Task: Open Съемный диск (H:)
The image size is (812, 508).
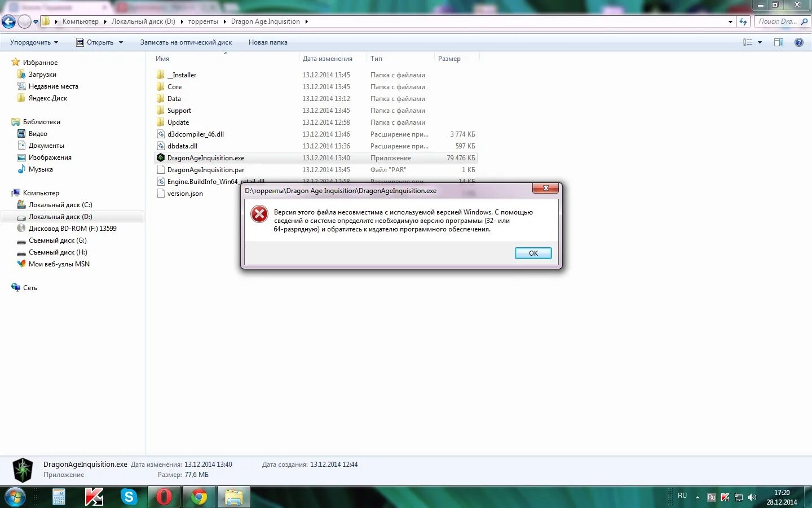Action: [58, 252]
